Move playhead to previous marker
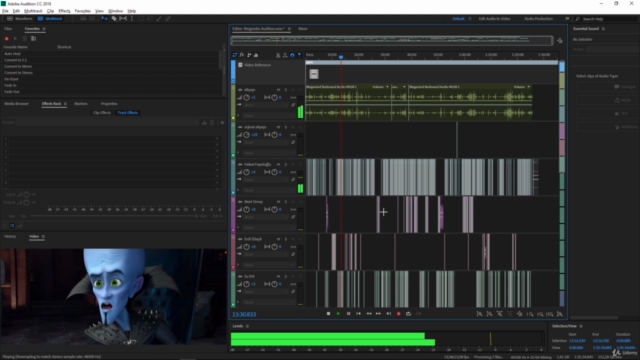Viewport: 640px width, 360px height. point(358,313)
